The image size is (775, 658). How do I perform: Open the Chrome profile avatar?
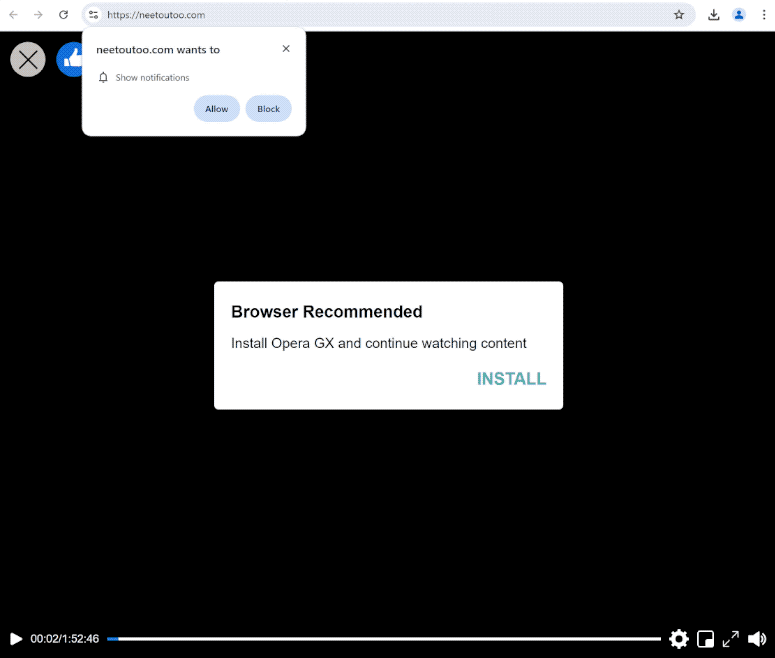(x=739, y=15)
